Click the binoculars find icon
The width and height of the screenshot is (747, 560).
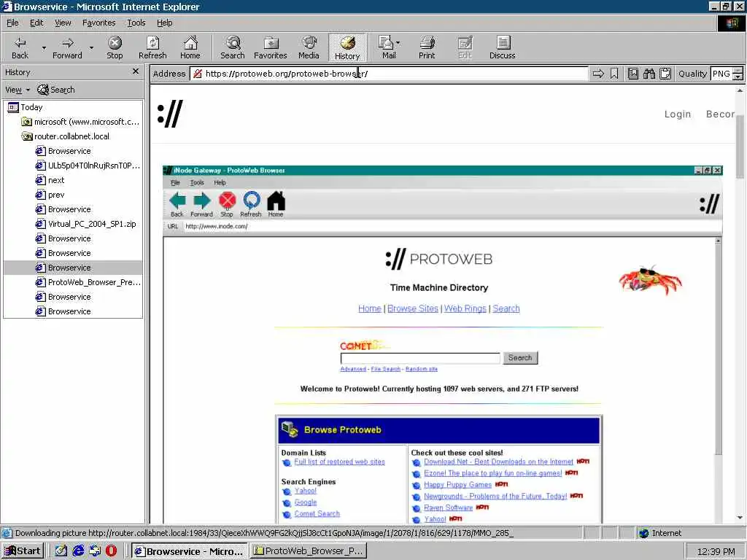(649, 74)
